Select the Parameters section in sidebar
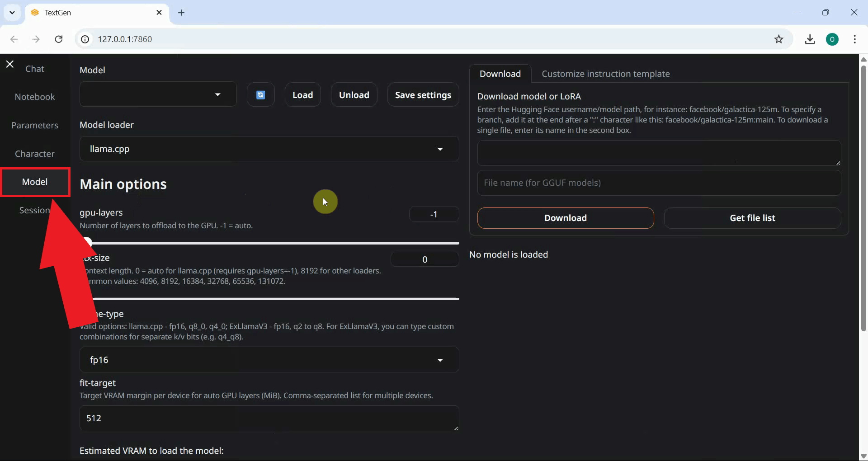The width and height of the screenshot is (868, 461). click(x=35, y=125)
